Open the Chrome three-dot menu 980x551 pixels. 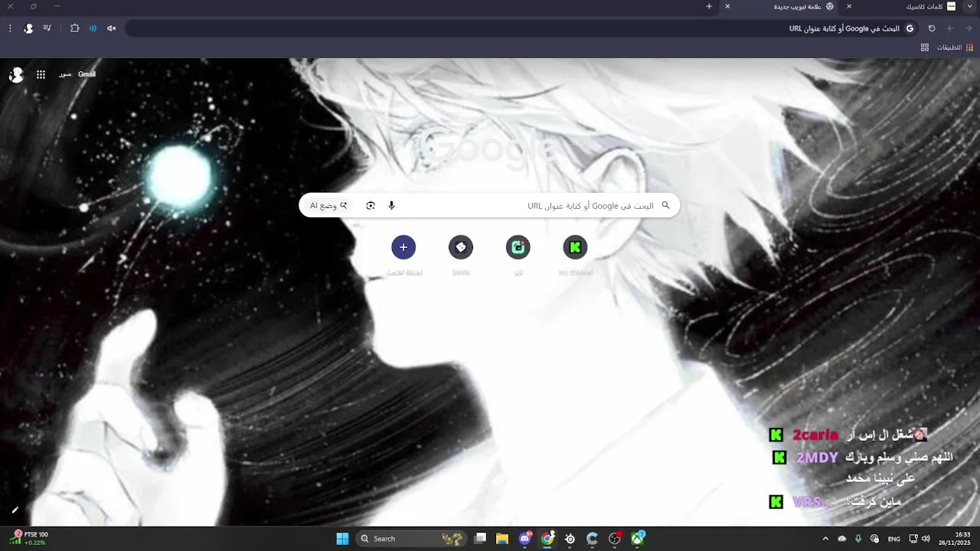pyautogui.click(x=10, y=28)
